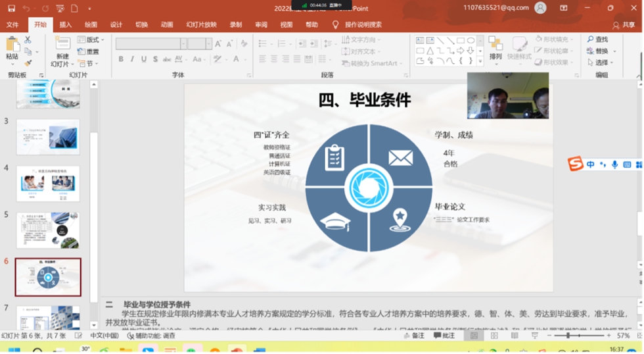Expand the Select (选择) dropdown

point(601,63)
